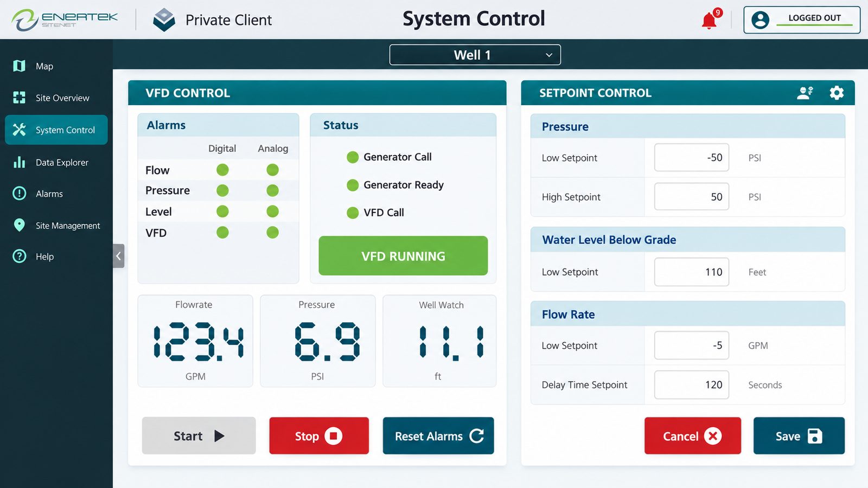Click the Data Explorer bar chart icon
Viewport: 868px width, 488px height.
click(x=20, y=162)
